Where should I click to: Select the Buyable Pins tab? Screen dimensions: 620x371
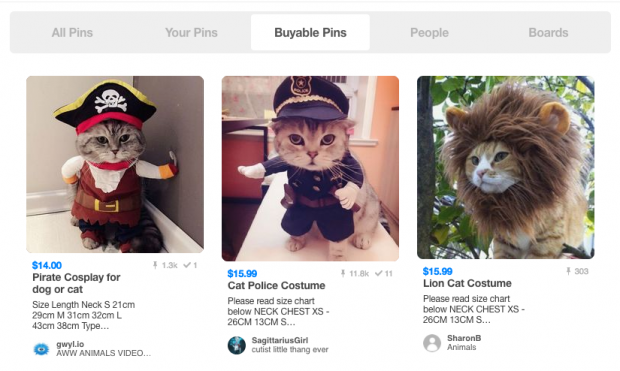point(310,32)
